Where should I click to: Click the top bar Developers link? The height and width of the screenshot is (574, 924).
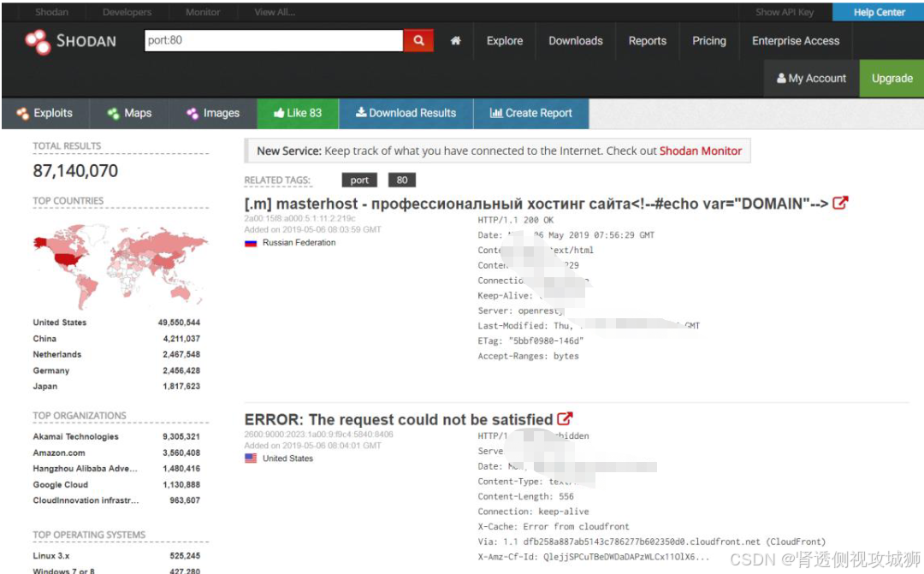coord(127,12)
